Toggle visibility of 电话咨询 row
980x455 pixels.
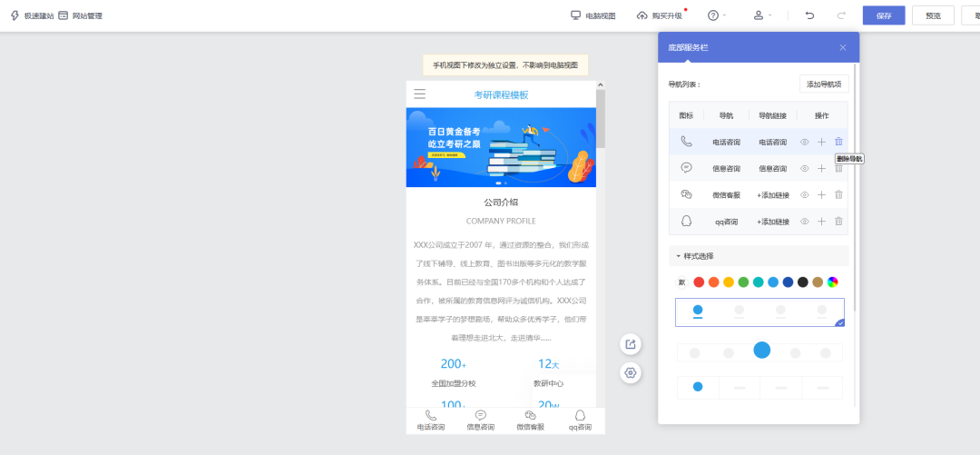click(x=804, y=142)
